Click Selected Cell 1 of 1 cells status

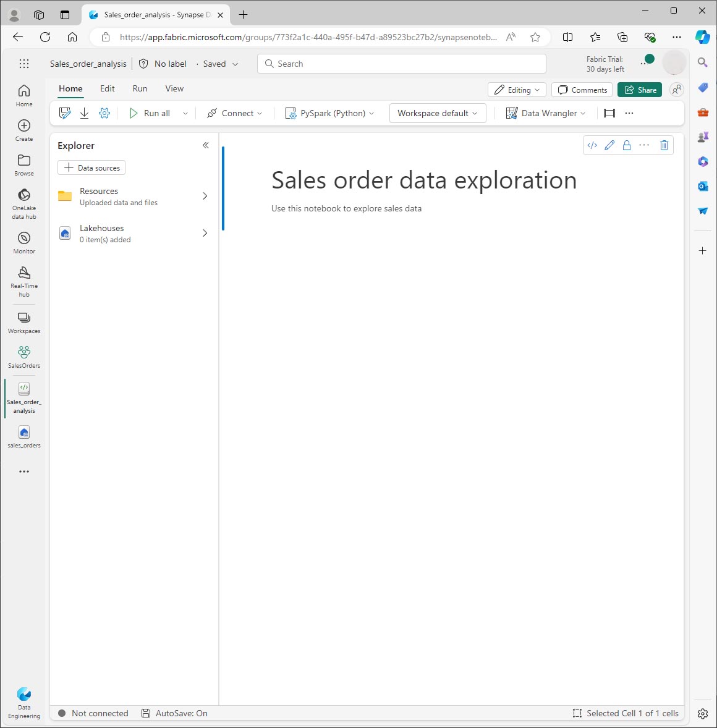[626, 713]
